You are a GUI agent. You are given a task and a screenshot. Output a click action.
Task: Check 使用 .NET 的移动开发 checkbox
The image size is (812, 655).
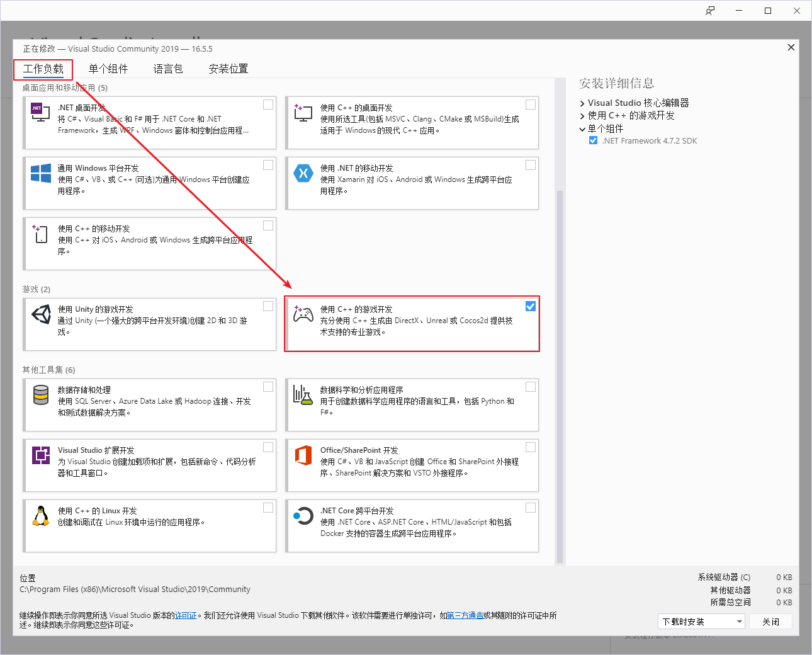pyautogui.click(x=531, y=165)
